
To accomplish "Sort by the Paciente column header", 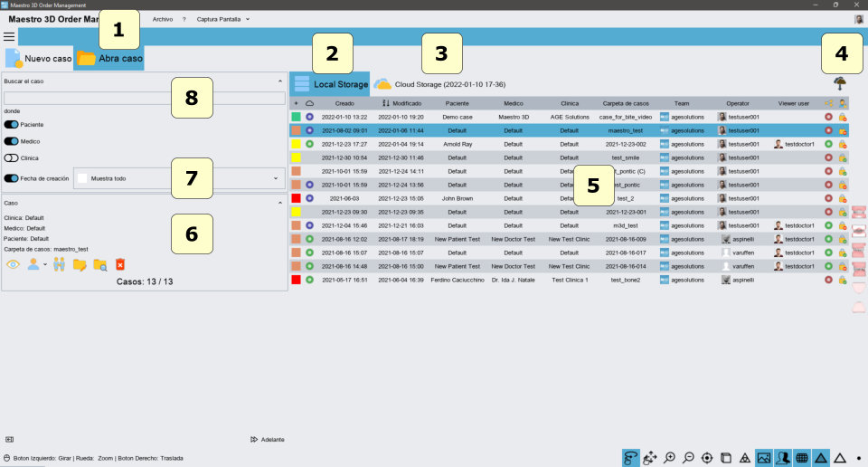I will [x=458, y=103].
